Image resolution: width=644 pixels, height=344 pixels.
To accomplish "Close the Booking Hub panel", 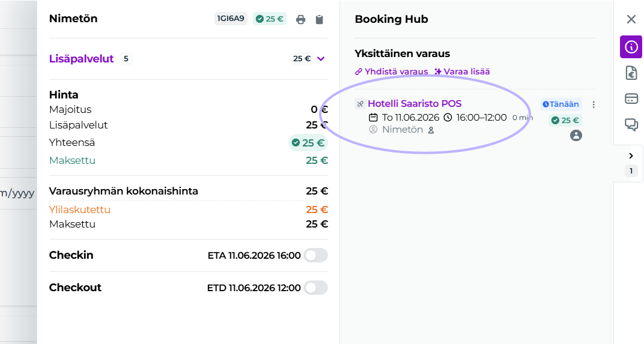I will point(631,19).
